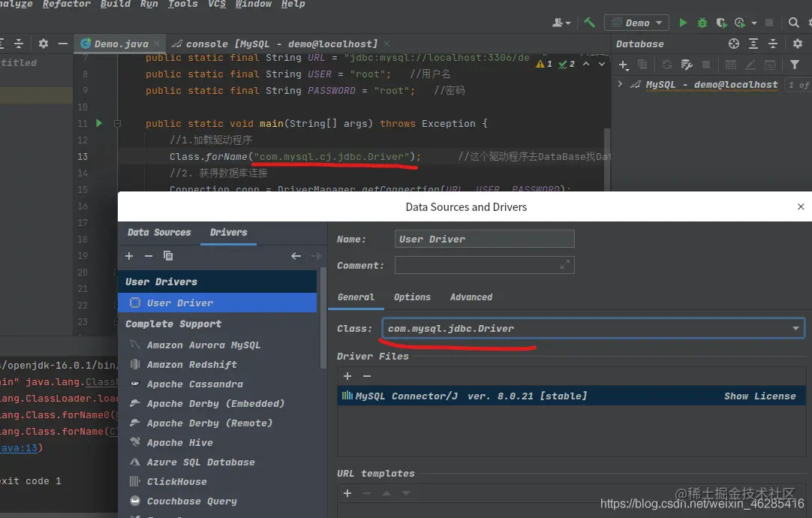Navigate back with the left arrow

pos(296,256)
